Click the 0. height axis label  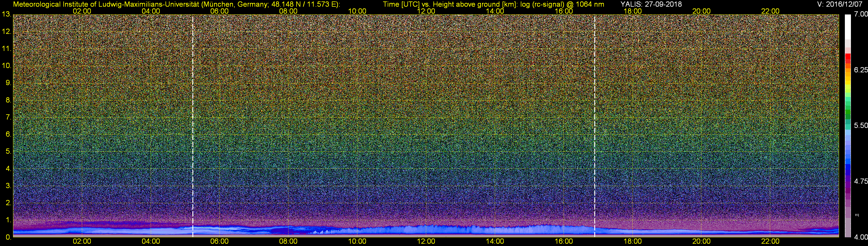click(8, 237)
